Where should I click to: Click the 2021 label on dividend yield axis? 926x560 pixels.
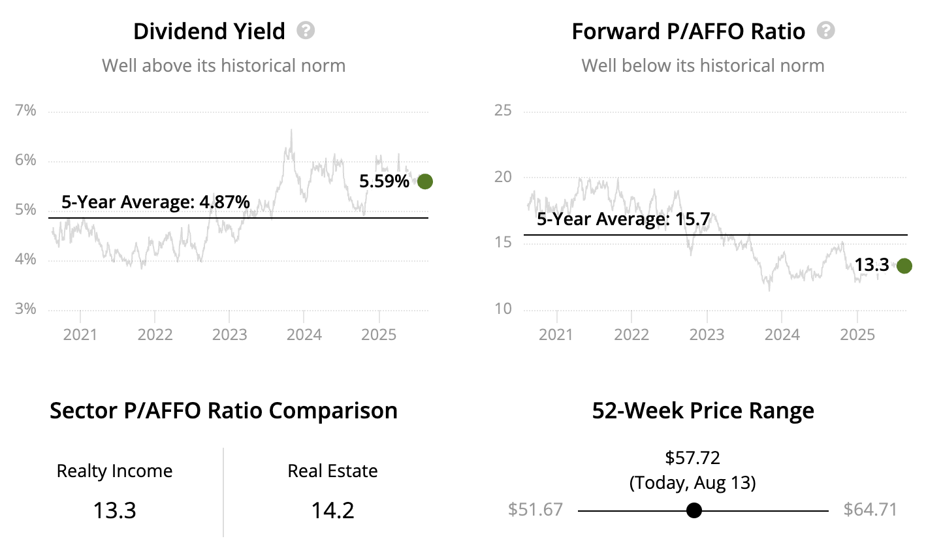[80, 335]
